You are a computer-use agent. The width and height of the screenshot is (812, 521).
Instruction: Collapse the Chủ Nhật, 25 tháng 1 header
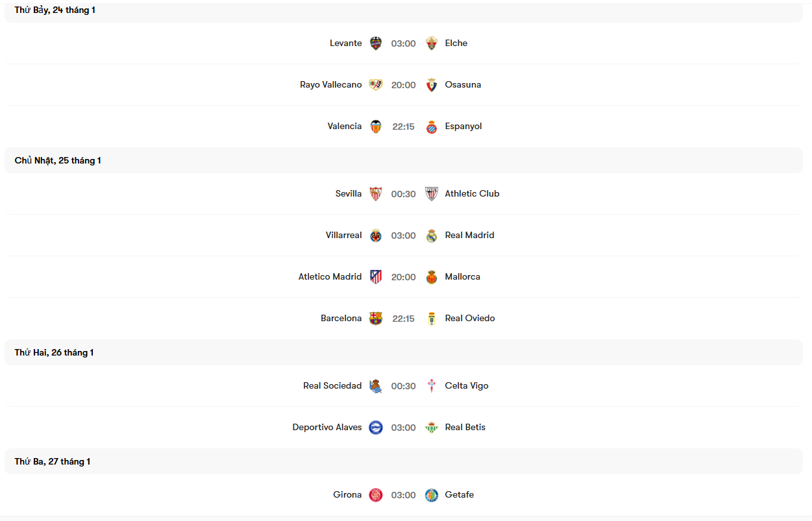click(x=57, y=160)
